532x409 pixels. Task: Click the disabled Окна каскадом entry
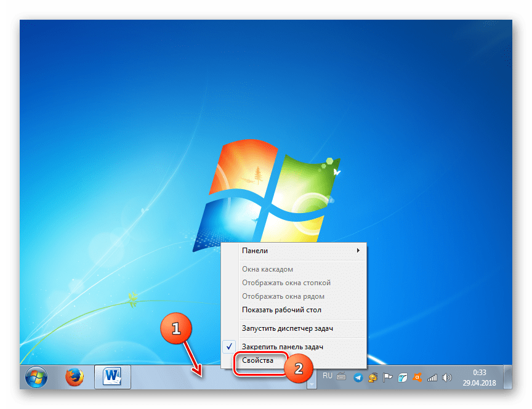(x=294, y=269)
